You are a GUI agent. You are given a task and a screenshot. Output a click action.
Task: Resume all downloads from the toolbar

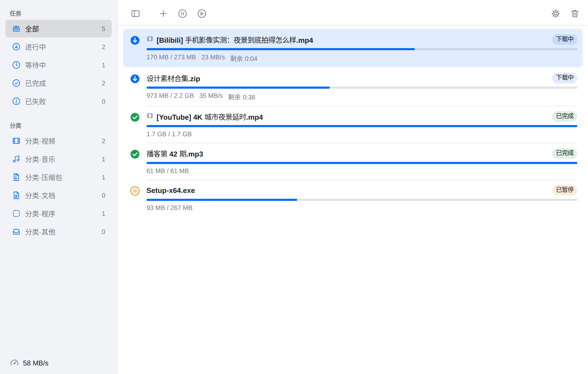coord(202,14)
